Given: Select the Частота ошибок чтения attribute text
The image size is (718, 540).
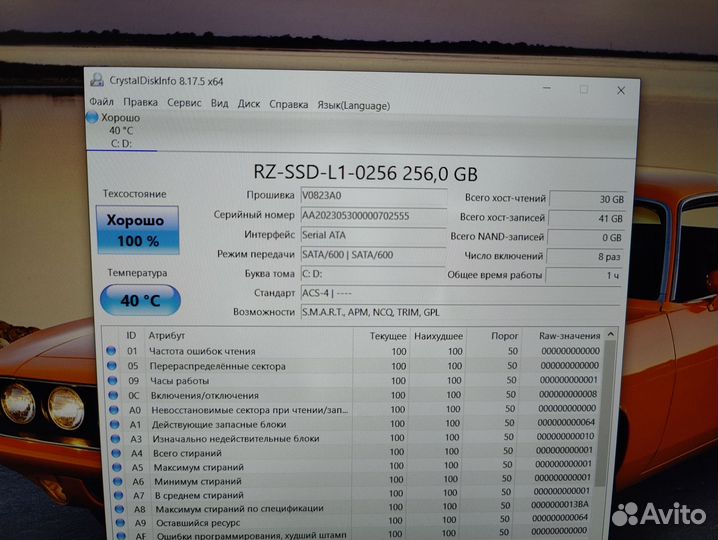Looking at the screenshot, I should [202, 351].
